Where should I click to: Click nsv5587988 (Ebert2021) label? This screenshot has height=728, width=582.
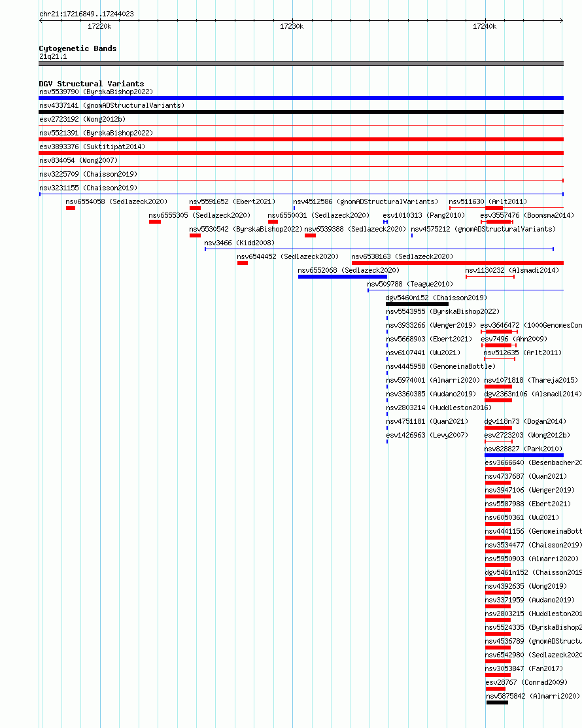click(528, 504)
